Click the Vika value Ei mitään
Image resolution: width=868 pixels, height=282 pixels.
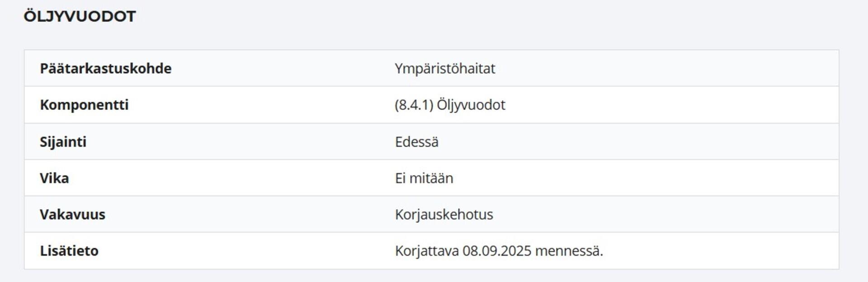click(x=424, y=178)
